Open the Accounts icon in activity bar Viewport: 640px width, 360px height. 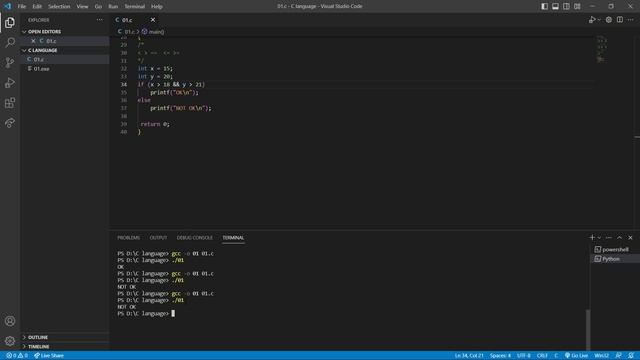pyautogui.click(x=10, y=321)
